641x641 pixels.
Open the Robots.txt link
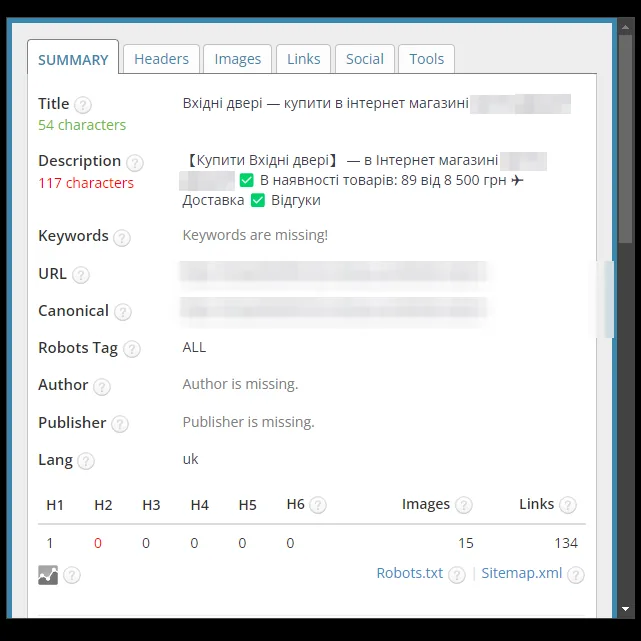click(410, 573)
